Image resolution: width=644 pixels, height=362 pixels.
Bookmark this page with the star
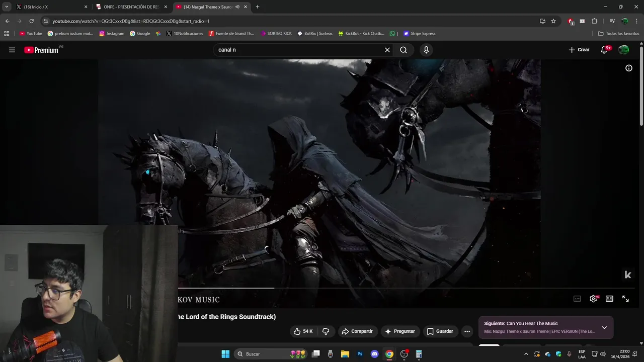[553, 21]
